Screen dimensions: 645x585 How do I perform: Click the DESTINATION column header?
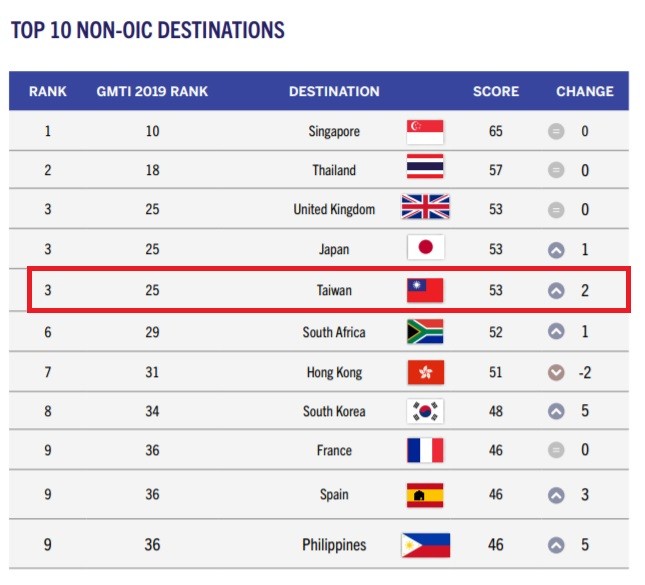click(x=334, y=91)
